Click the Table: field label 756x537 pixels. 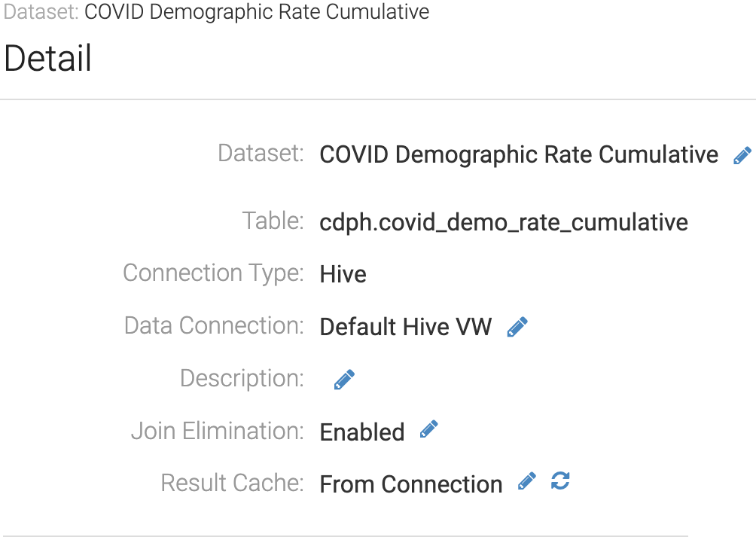273,221
